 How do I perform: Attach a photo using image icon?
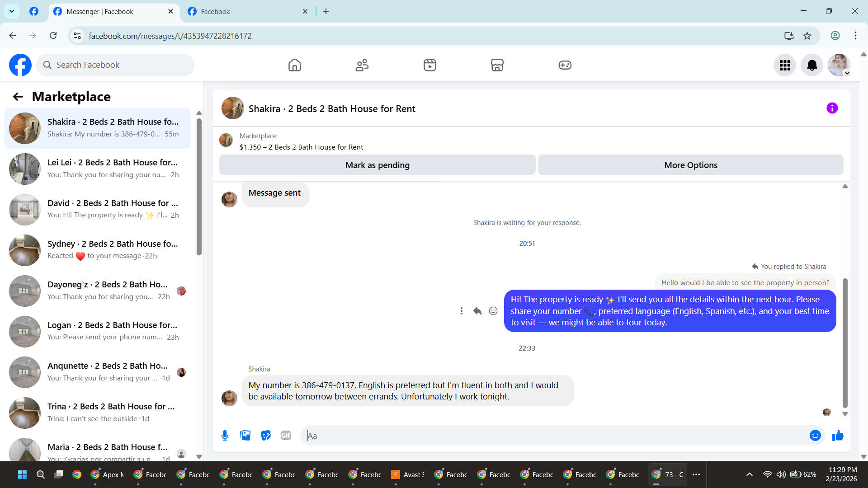245,435
